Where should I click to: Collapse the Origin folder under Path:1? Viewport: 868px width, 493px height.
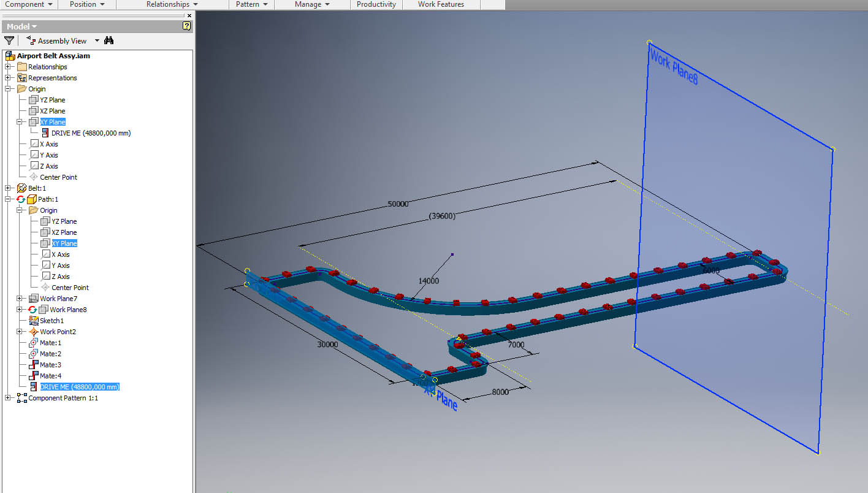pyautogui.click(x=20, y=210)
